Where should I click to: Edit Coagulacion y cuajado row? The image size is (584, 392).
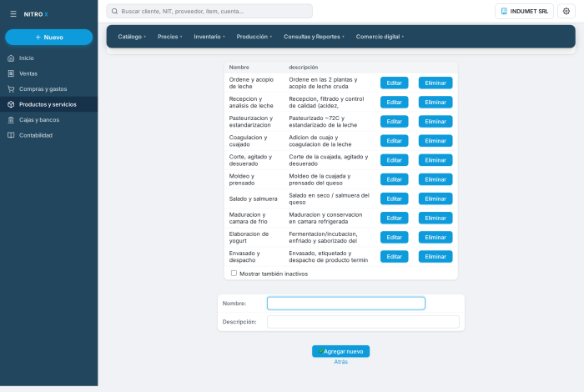coord(394,141)
